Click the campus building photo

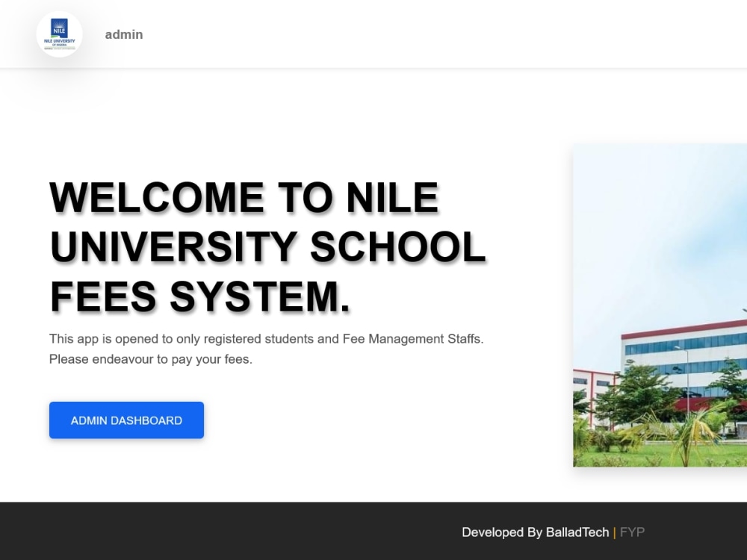(660, 305)
